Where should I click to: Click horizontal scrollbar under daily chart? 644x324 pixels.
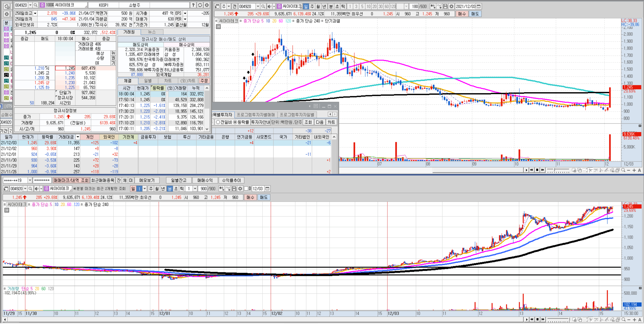click(x=478, y=170)
